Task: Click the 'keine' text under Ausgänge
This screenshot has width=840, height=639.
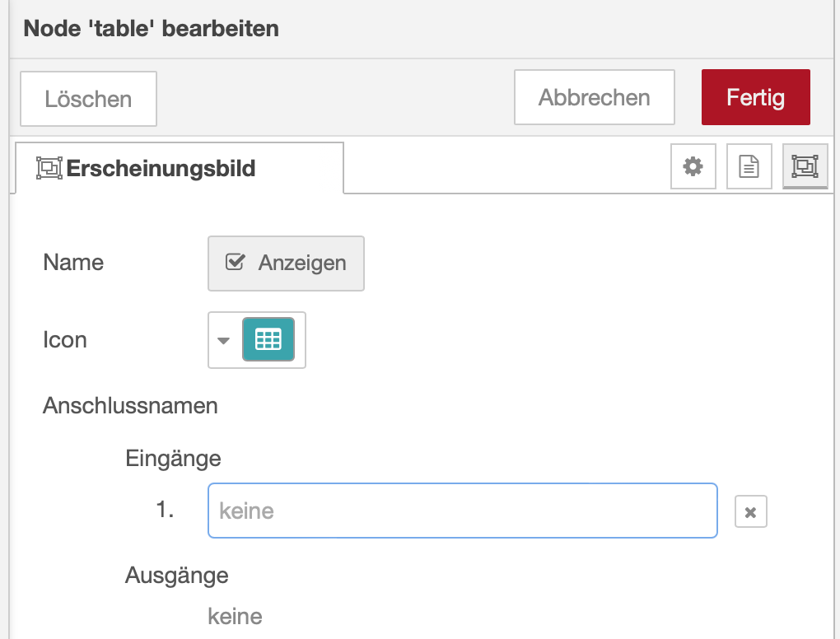Action: coord(235,616)
